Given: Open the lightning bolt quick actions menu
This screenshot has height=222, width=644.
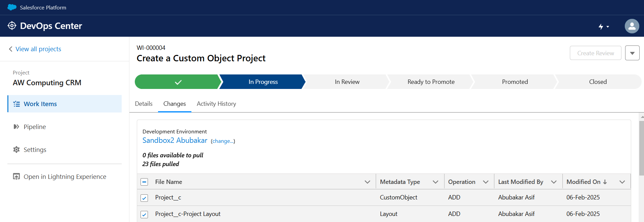Looking at the screenshot, I should (x=604, y=26).
